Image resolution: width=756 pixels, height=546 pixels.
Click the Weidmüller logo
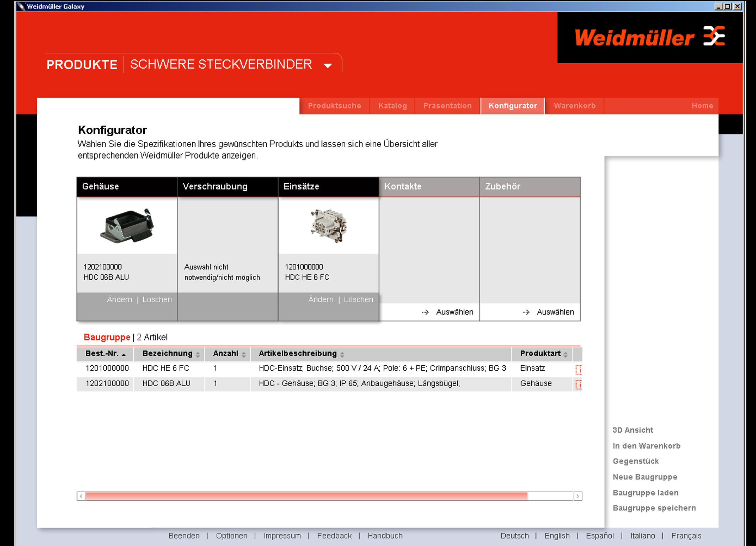[649, 37]
